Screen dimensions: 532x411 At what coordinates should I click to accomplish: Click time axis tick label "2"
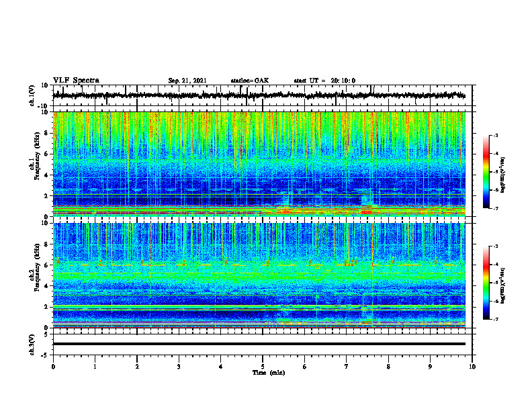point(137,367)
